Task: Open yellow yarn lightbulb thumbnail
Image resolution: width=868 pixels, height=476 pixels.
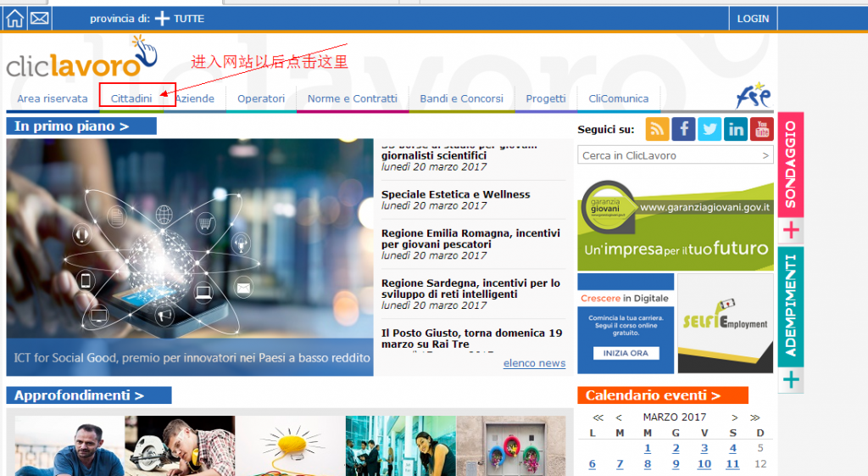Action: [x=290, y=446]
